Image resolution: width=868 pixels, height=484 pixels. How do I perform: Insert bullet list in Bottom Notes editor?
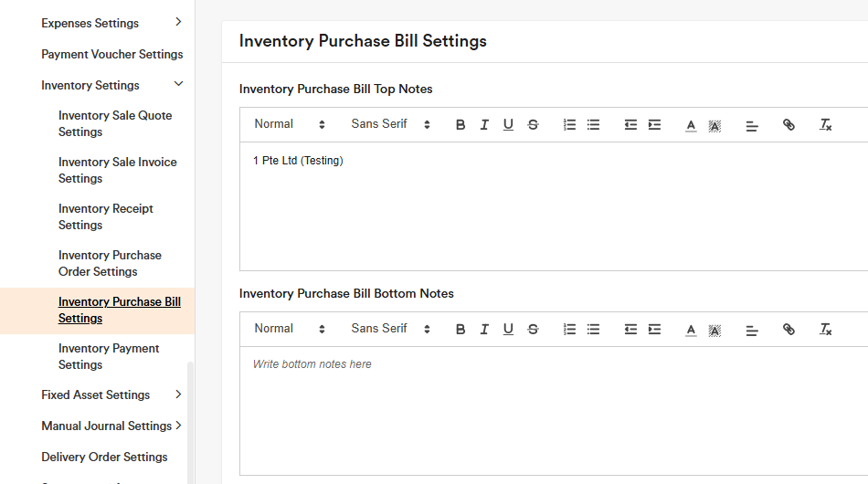coord(593,330)
